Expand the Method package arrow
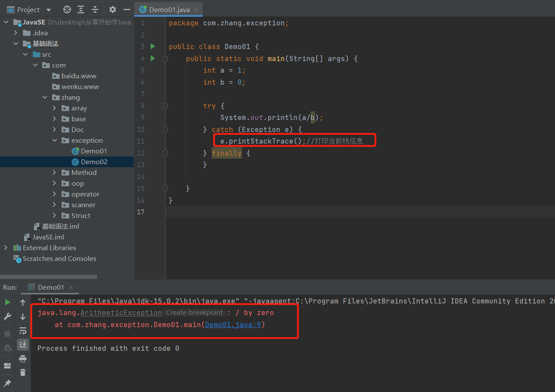Image resolution: width=555 pixels, height=392 pixels. click(54, 173)
